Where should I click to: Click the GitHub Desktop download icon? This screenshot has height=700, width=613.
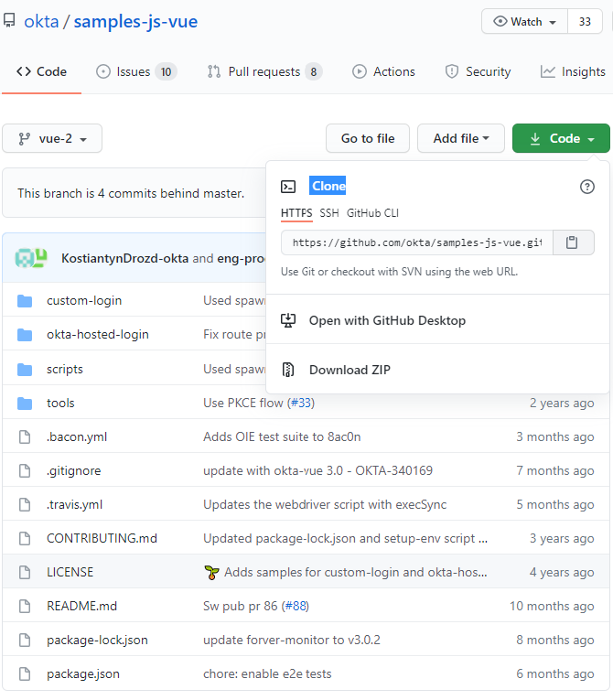[x=288, y=320]
